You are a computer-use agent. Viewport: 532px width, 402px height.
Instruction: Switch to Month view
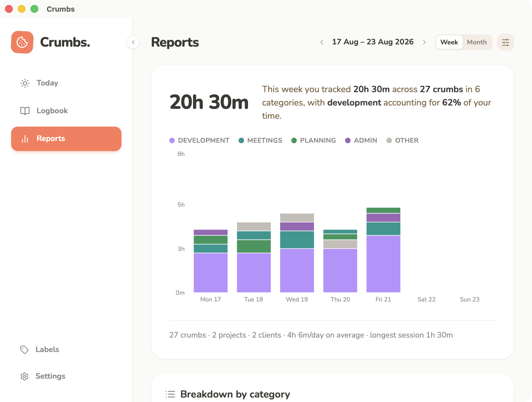[477, 42]
